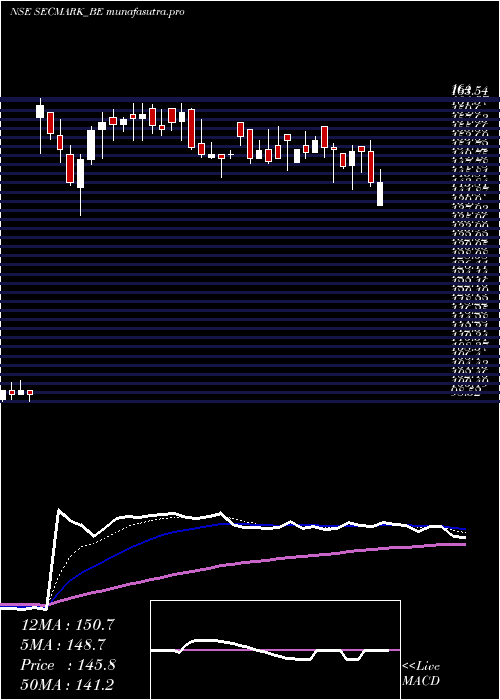Click inside the MACD indicator panel

click(x=275, y=650)
